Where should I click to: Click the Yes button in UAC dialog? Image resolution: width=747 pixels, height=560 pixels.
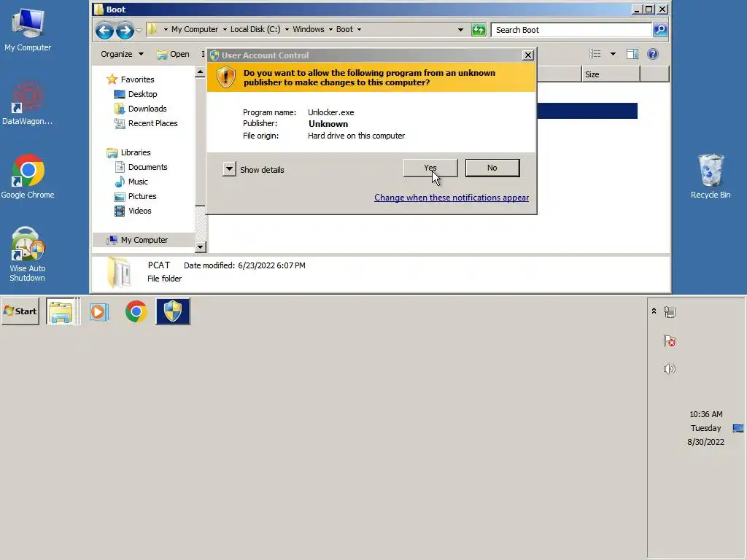(430, 168)
